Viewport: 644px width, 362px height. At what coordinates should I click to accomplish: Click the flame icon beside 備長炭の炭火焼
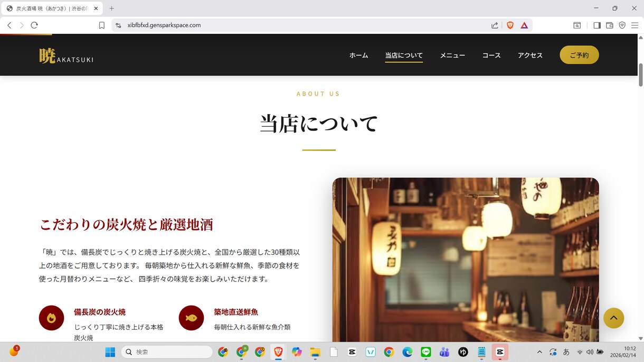coord(51,318)
